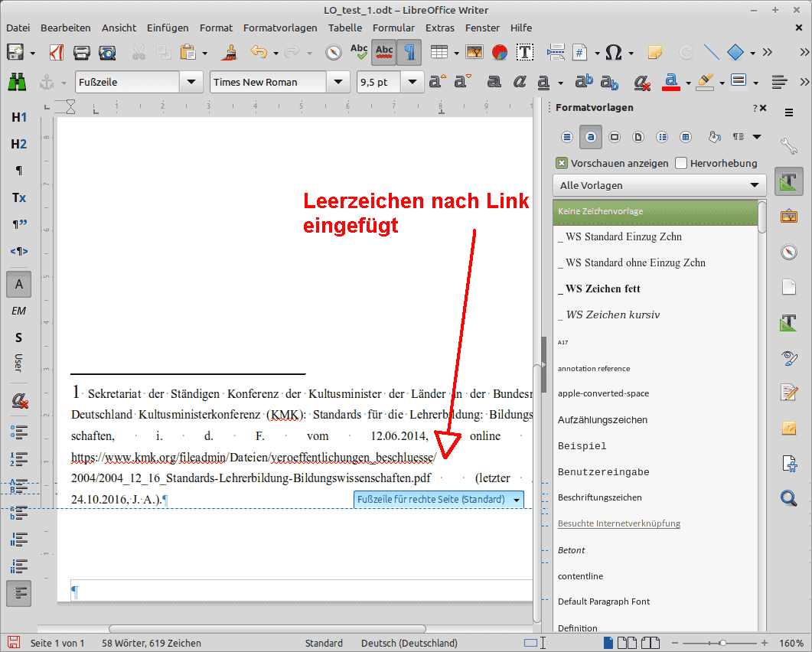Expand Alle Vorlagen filter dropdown
Viewport: 812px width, 652px height.
tap(659, 185)
